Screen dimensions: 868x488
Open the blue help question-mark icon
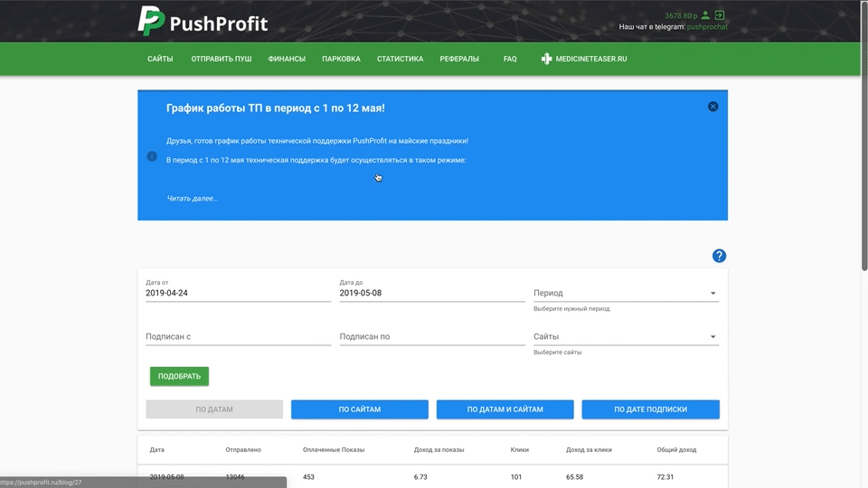(x=719, y=256)
